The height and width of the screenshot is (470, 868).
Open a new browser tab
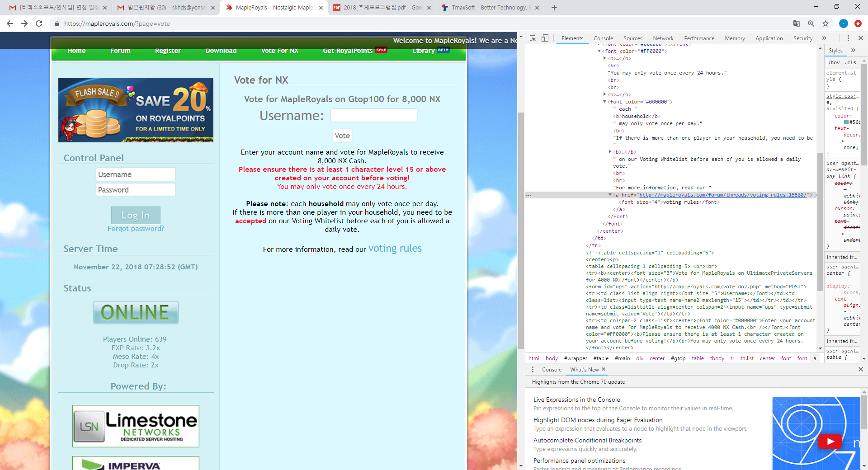tap(554, 8)
